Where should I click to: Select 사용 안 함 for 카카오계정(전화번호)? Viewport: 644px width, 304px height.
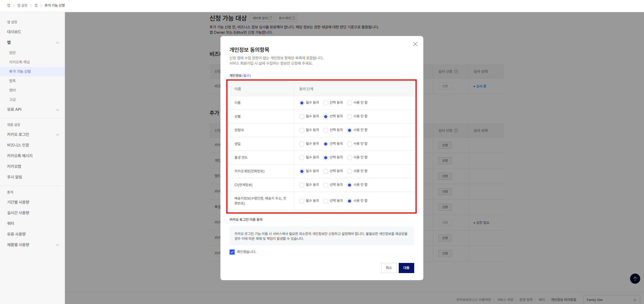pyautogui.click(x=349, y=171)
